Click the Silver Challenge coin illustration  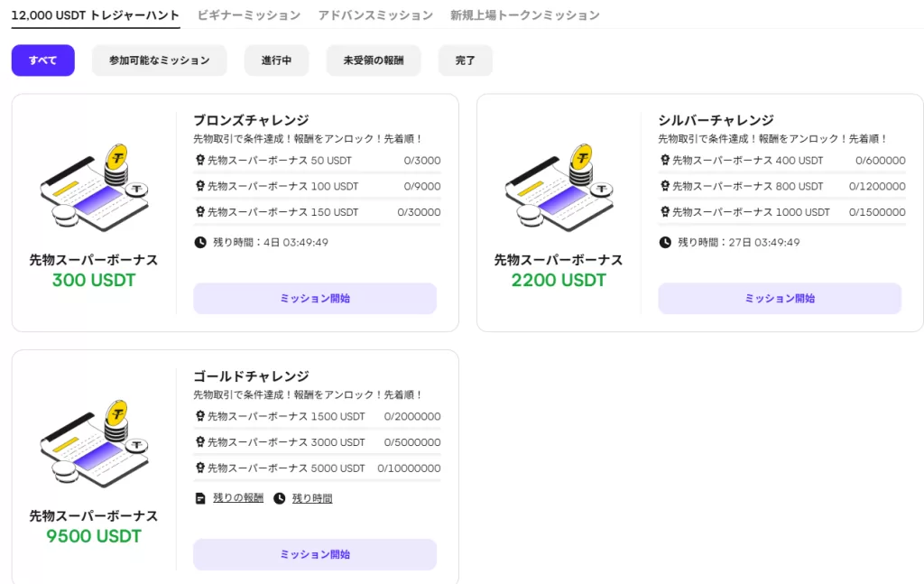tap(559, 188)
